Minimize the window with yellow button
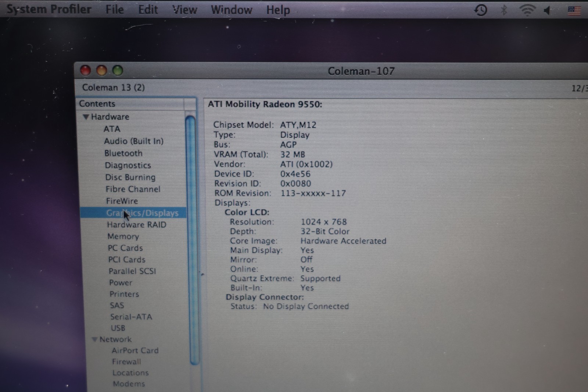Screen dimensions: 588x392 pyautogui.click(x=101, y=70)
